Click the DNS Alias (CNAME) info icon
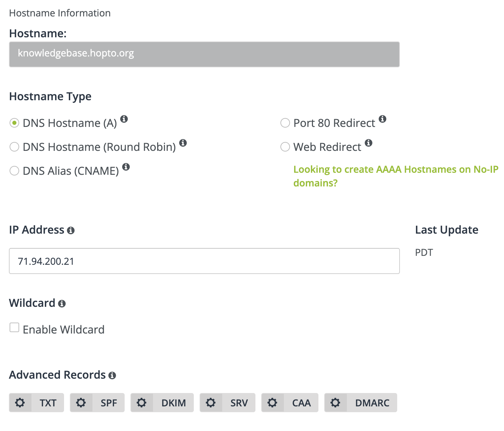Viewport: 504px width, 431px height. 126,167
